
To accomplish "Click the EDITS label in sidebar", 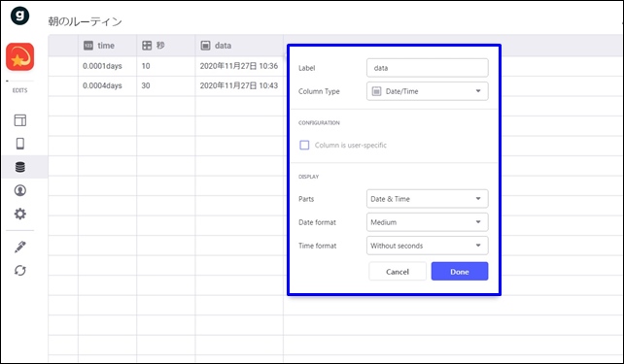I will pos(19,90).
